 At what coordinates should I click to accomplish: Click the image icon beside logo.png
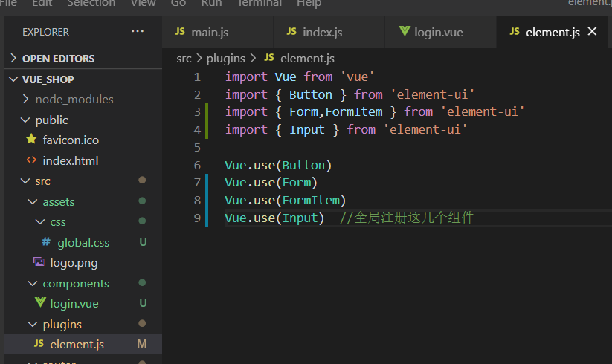39,261
